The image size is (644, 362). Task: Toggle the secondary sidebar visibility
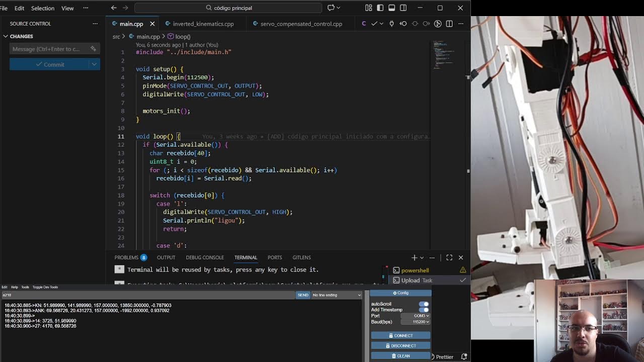[403, 8]
